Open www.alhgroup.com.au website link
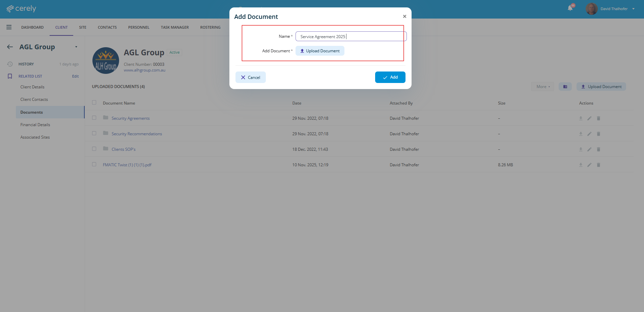The image size is (644, 312). coord(144,70)
